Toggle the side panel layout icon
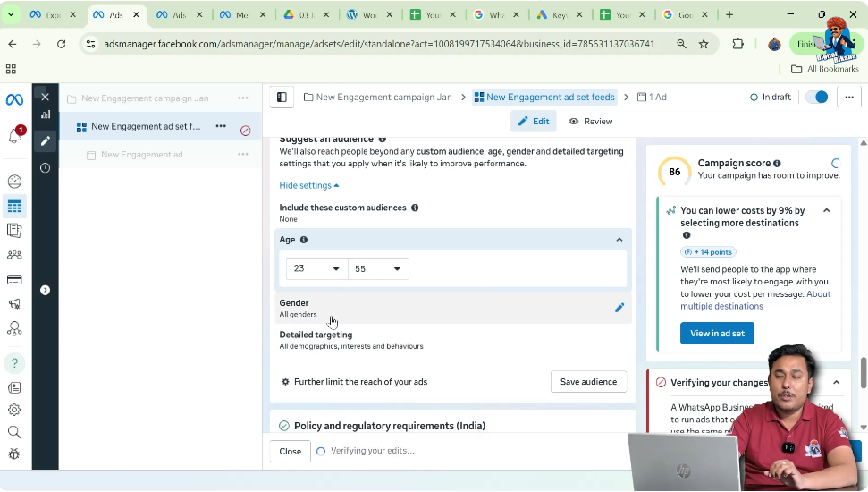The width and height of the screenshot is (868, 492). pos(282,98)
